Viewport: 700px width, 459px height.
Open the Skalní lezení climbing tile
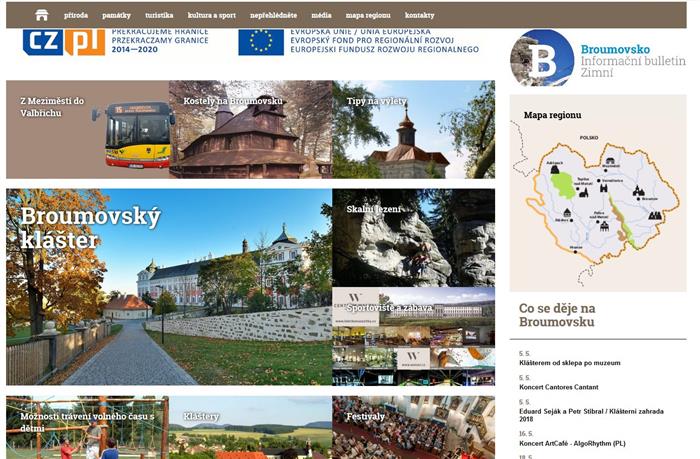(414, 238)
